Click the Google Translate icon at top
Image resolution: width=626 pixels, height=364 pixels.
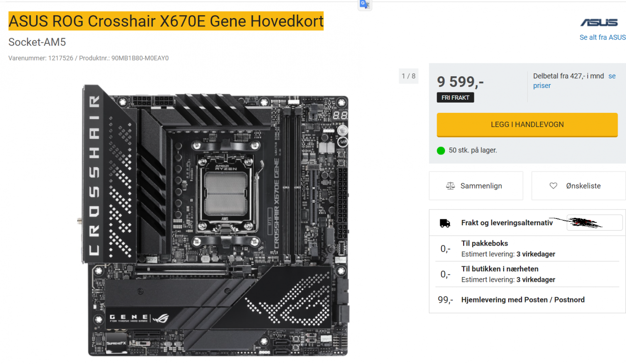365,4
